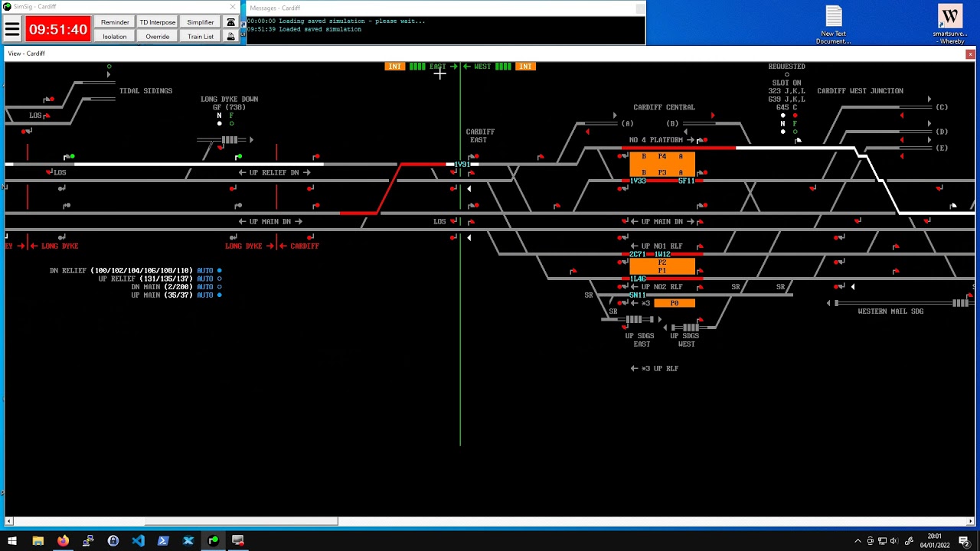Click train berth 2C71 on Up No1 Rlf
This screenshot has height=551, width=980.
(x=638, y=254)
